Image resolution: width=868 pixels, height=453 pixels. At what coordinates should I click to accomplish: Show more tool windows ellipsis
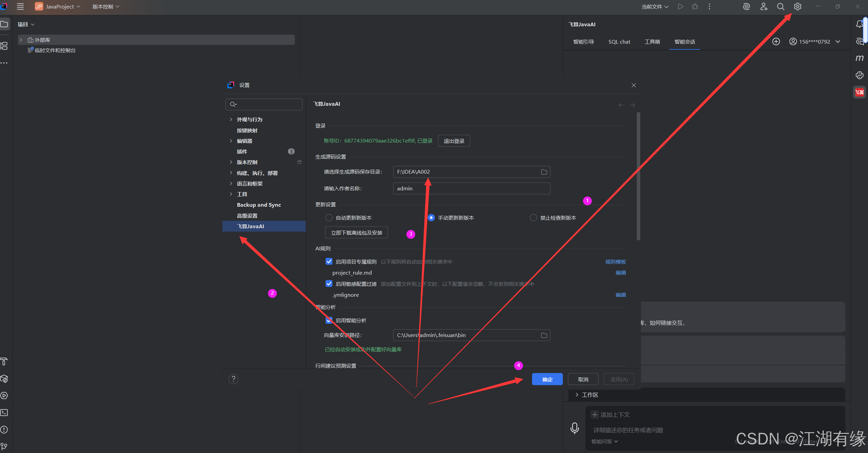tap(4, 63)
